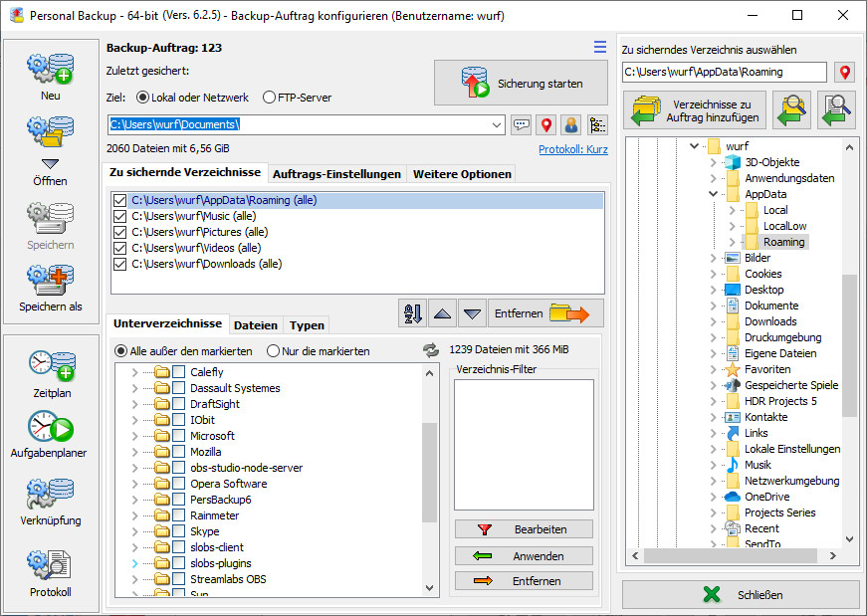Open the Dateien tab

point(255,325)
